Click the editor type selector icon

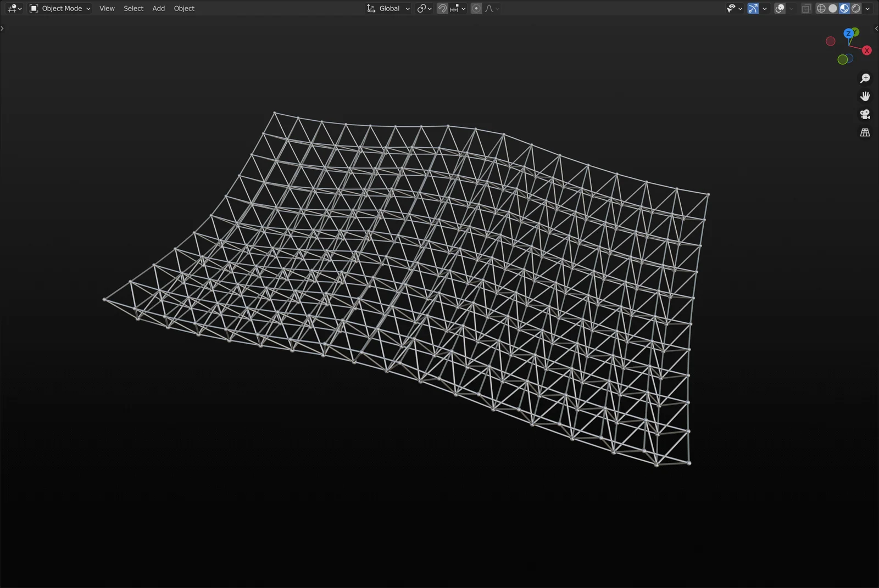coord(12,8)
